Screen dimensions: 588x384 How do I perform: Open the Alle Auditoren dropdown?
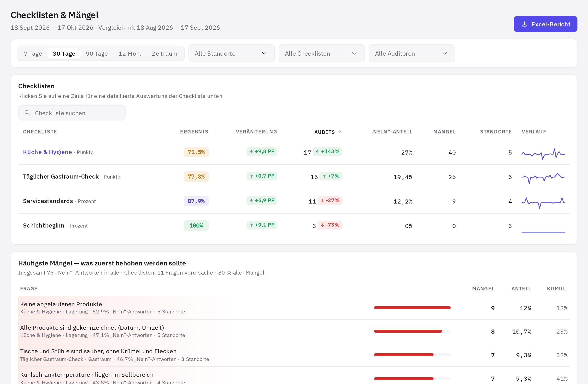[x=412, y=54]
